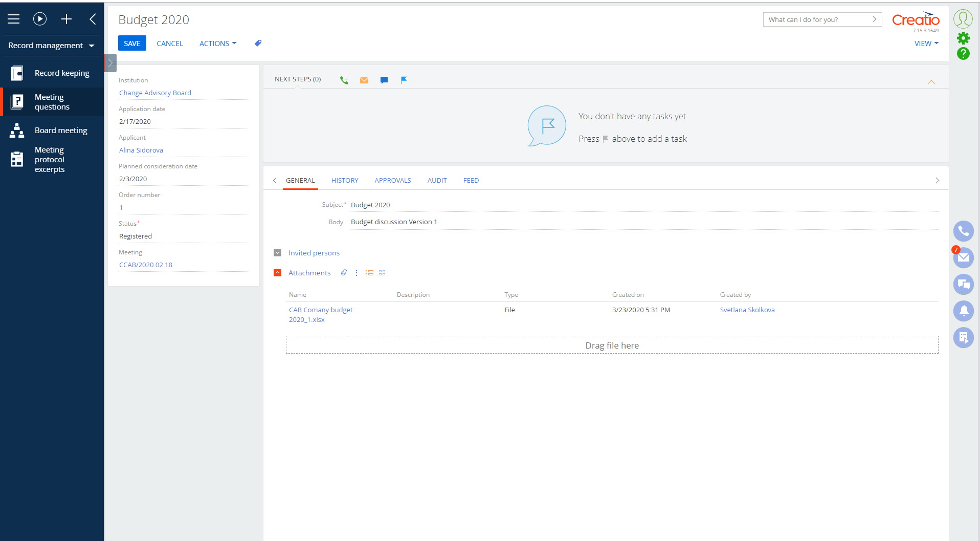This screenshot has width=980, height=541.
Task: Open the Record management workspace dropdown
Action: coord(50,45)
